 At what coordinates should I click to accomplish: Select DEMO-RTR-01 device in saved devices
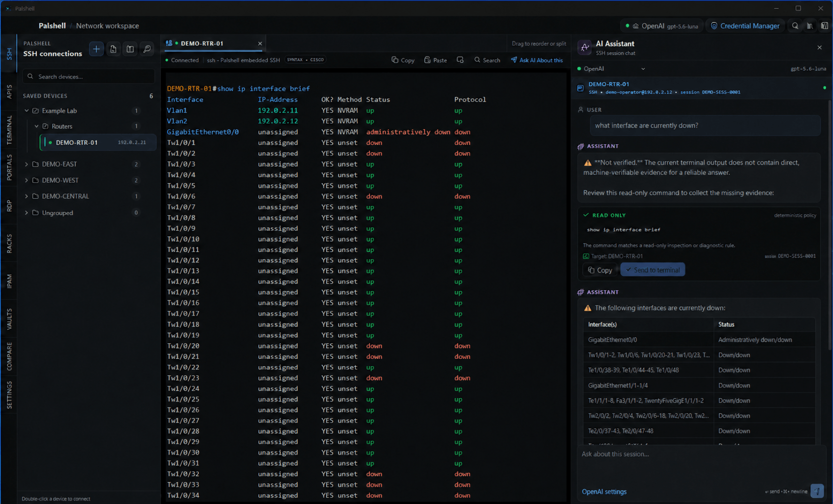click(x=98, y=142)
